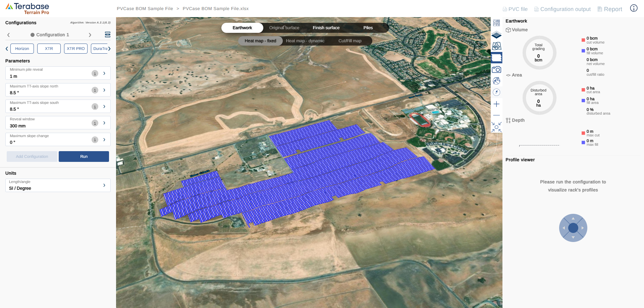Open the configurations list menu icon
This screenshot has width=644, height=308.
[x=108, y=35]
